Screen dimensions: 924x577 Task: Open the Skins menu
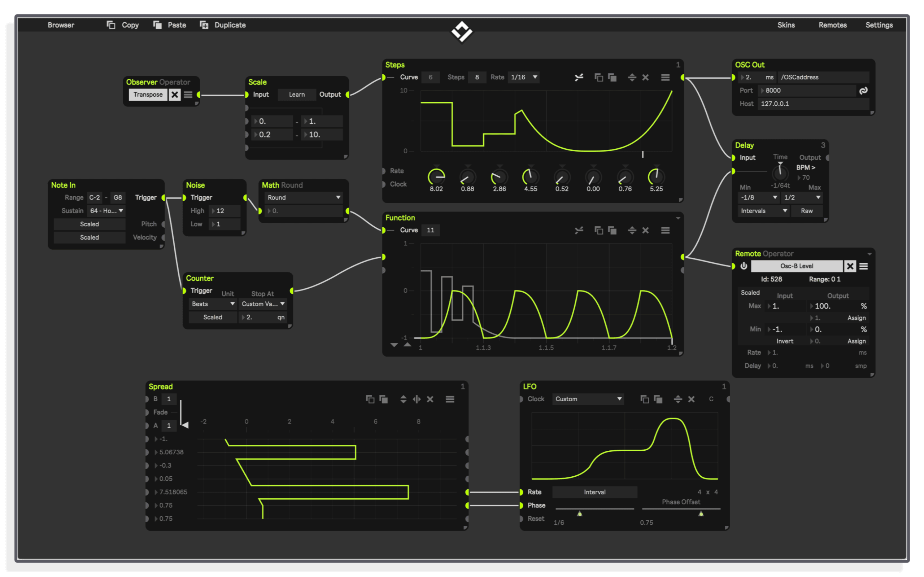786,25
